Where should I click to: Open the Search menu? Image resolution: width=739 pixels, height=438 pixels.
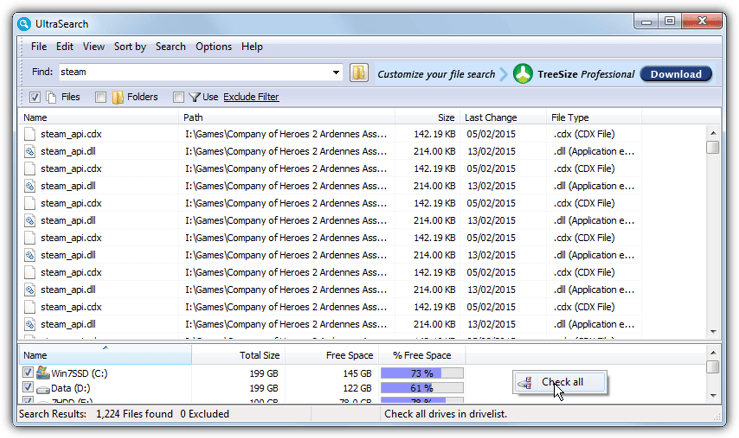point(170,47)
